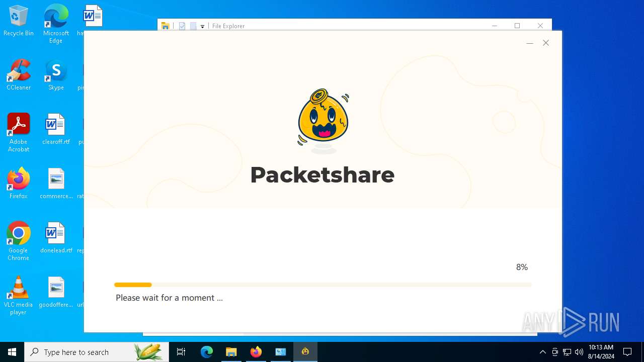Select the goodoffere image file icon
Viewport: 644px width, 362px height.
coord(56,292)
